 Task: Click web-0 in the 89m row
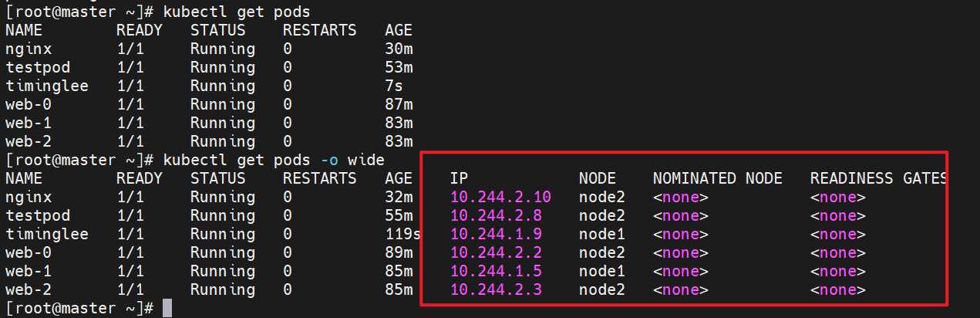[29, 253]
